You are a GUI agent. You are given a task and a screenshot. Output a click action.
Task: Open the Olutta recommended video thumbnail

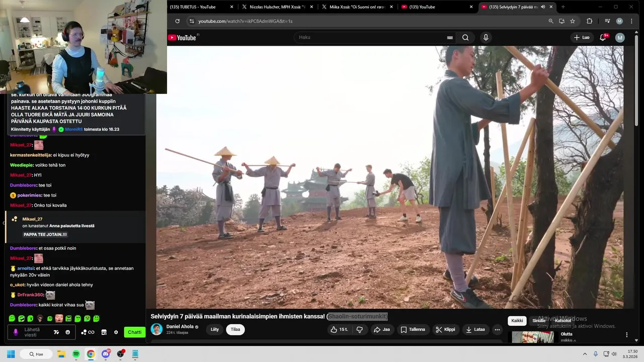coord(533,337)
